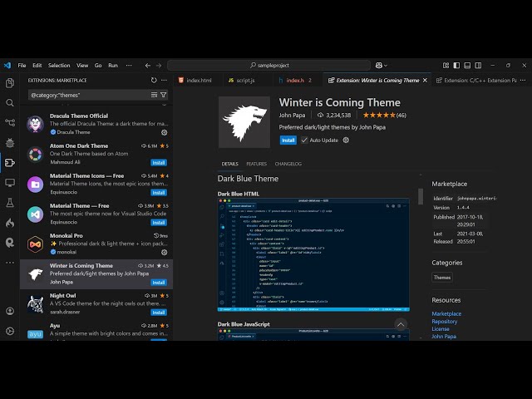532x399 pixels.
Task: Open Source Control view in activity bar
Action: (10, 123)
